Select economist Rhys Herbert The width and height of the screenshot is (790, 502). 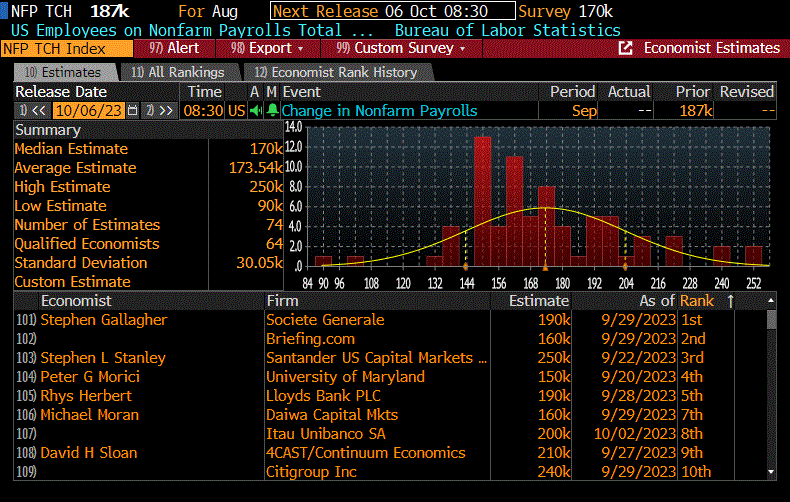point(86,396)
